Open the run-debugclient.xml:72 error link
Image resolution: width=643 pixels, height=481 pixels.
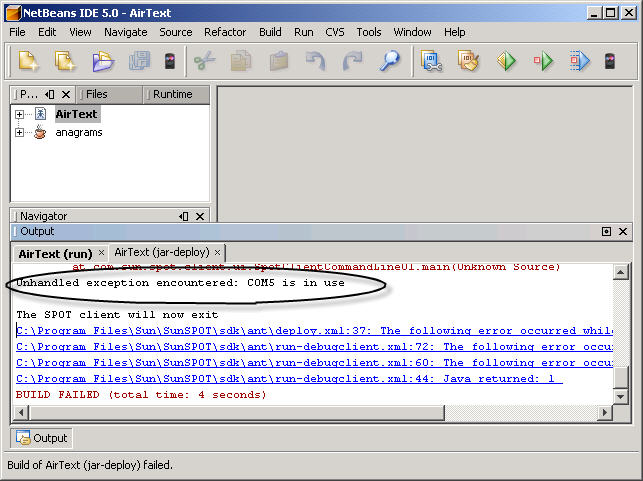[314, 347]
